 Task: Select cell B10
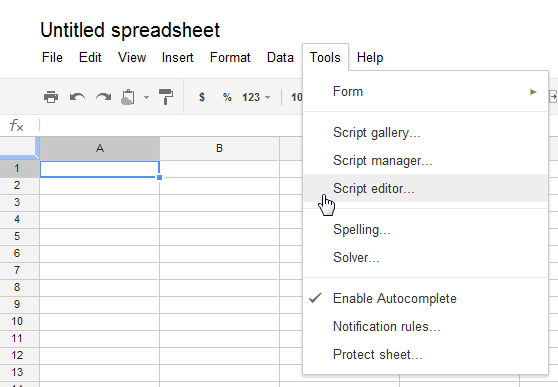[x=220, y=322]
